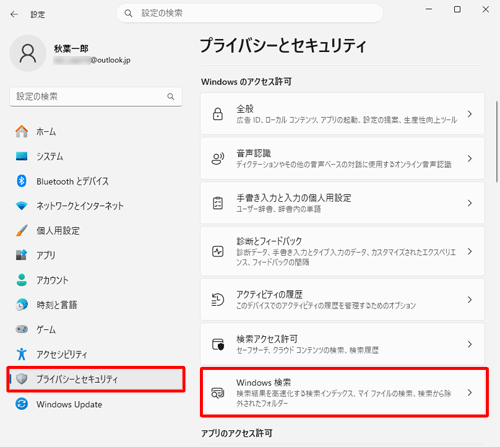The width and height of the screenshot is (500, 447).
Task: Open 検索アクセス許可 settings title
Action: coord(267,339)
